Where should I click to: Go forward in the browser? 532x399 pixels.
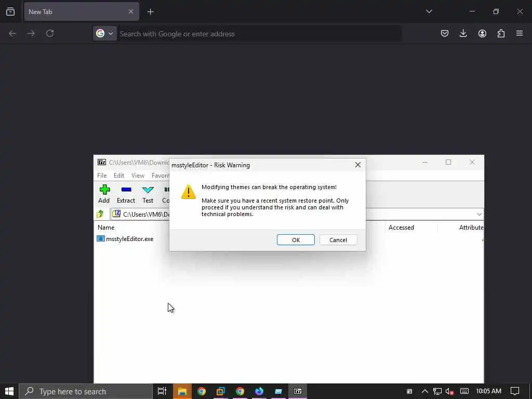point(31,33)
